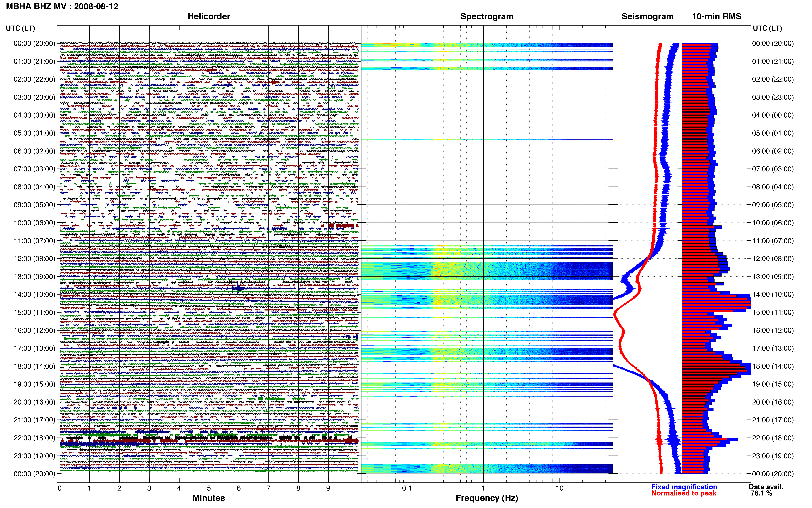Screen dimensions: 812x508
Task: Click the left '10:00 (06:00)' time label
Action: pos(34,223)
